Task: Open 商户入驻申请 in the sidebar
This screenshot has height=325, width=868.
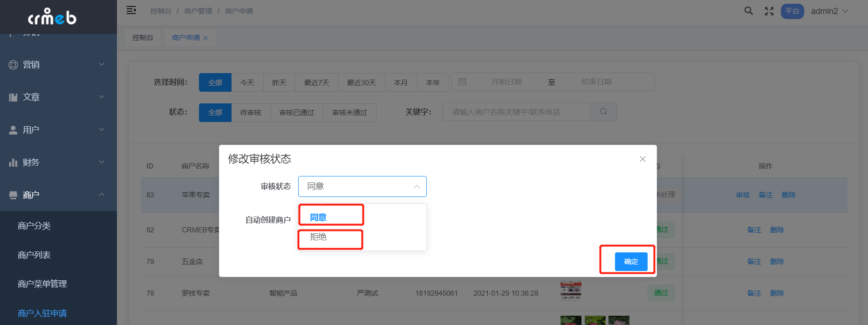Action: click(42, 313)
